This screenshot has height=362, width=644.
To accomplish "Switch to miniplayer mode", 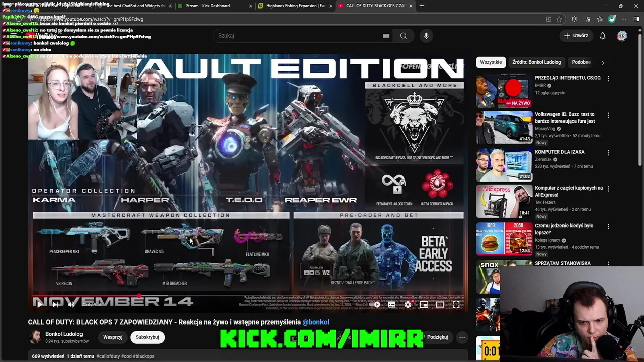I will click(424, 304).
